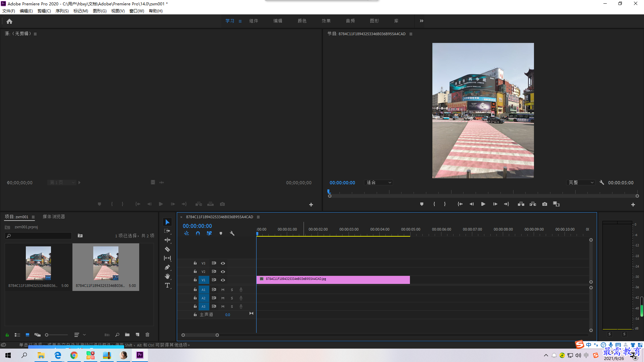Select the Slip tool
This screenshot has height=362, width=644.
pos(167,258)
